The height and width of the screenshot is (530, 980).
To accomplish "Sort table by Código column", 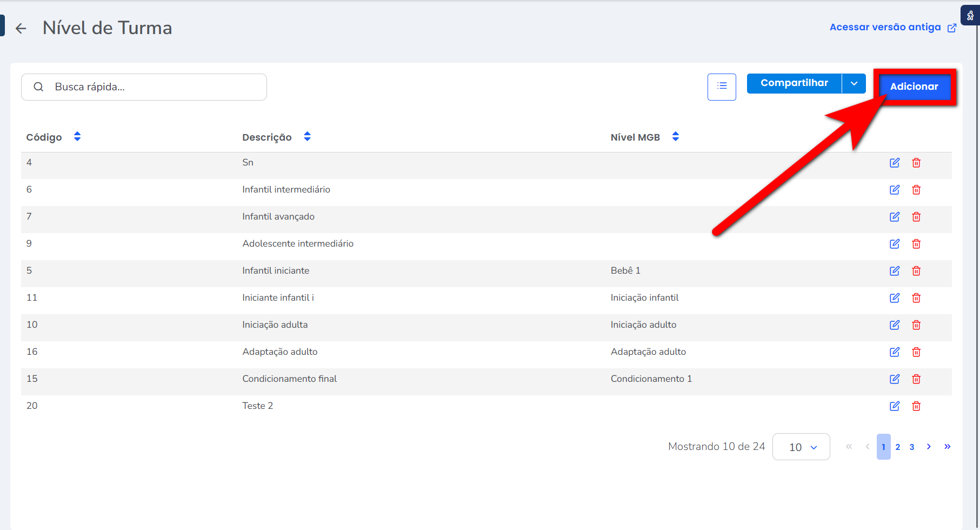I will [77, 137].
